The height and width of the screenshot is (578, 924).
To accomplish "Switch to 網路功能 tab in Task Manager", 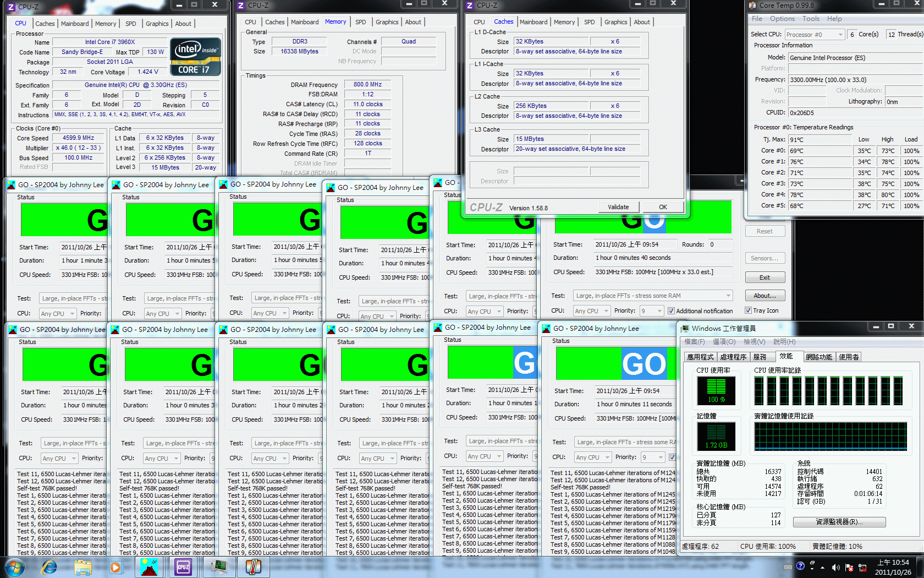I will point(819,357).
